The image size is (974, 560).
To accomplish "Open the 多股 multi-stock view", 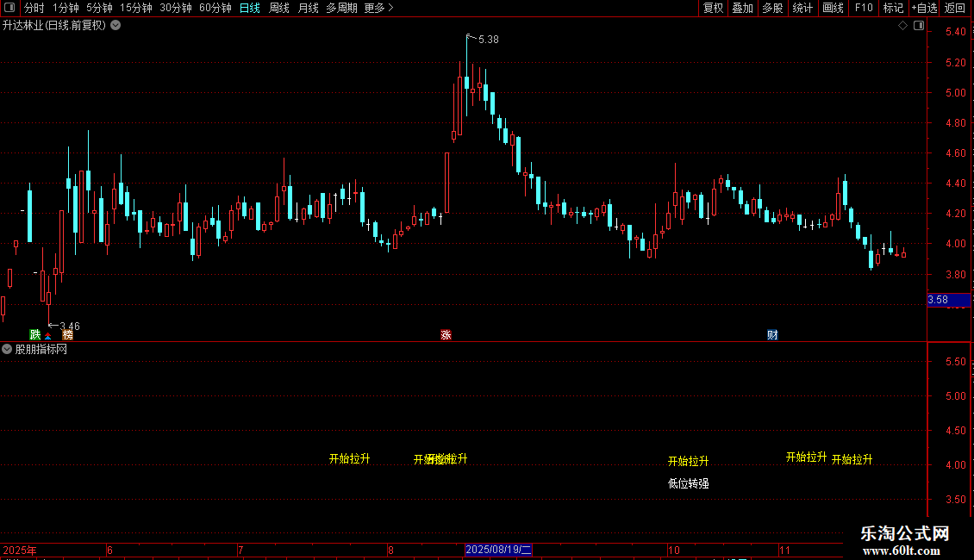I will (772, 8).
